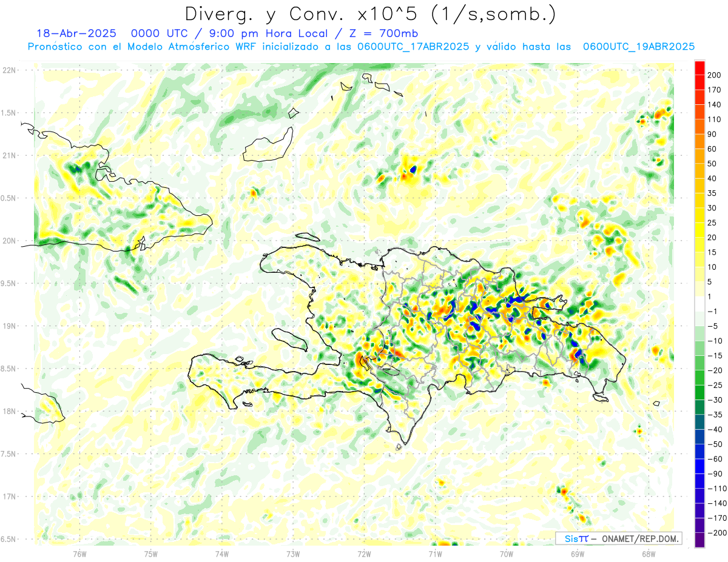The image size is (728, 562).
Task: Click the positive '20' colorbar label
Action: pyautogui.click(x=712, y=238)
